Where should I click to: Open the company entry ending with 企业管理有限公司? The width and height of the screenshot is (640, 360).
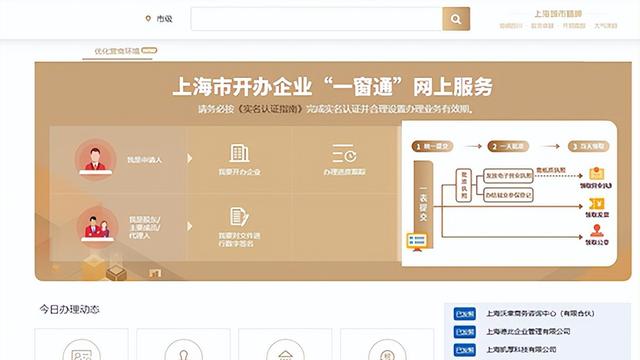pos(528,331)
